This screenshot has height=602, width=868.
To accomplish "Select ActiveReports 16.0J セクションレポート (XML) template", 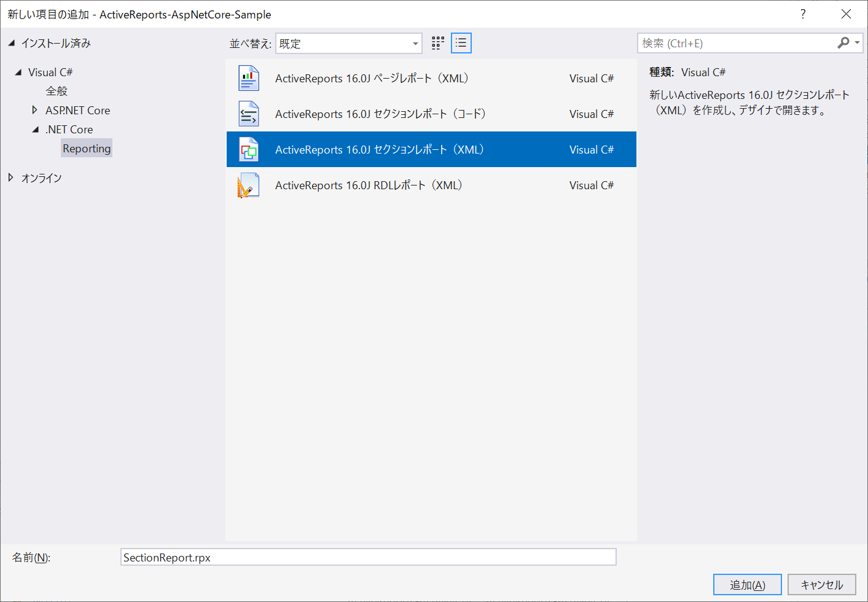I will tap(431, 149).
